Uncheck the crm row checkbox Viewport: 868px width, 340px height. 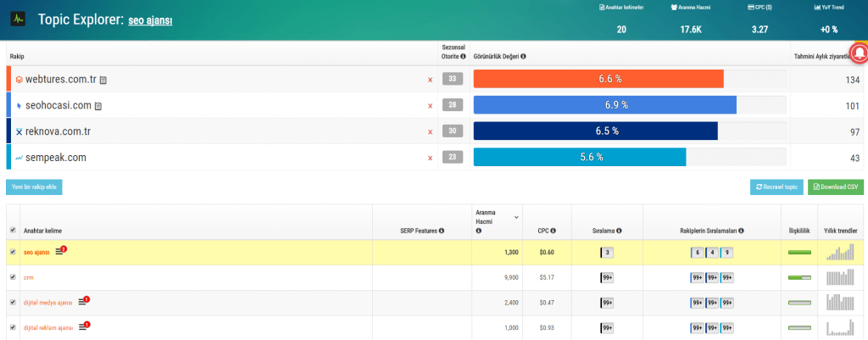13,277
